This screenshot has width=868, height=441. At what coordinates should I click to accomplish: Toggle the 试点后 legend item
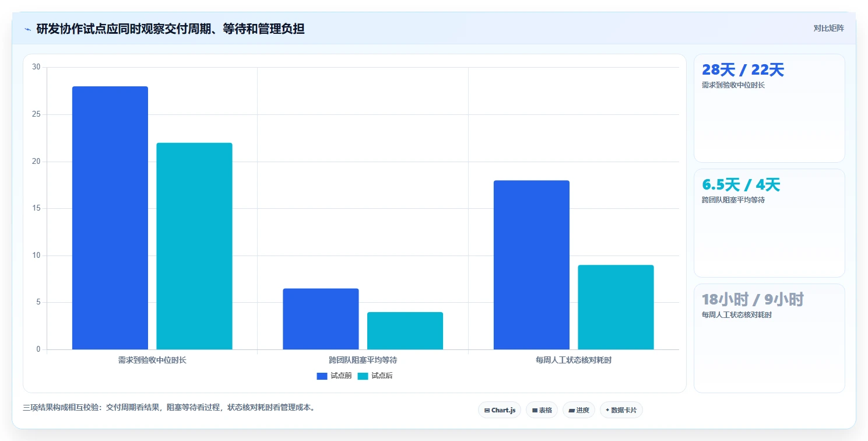[x=375, y=376]
